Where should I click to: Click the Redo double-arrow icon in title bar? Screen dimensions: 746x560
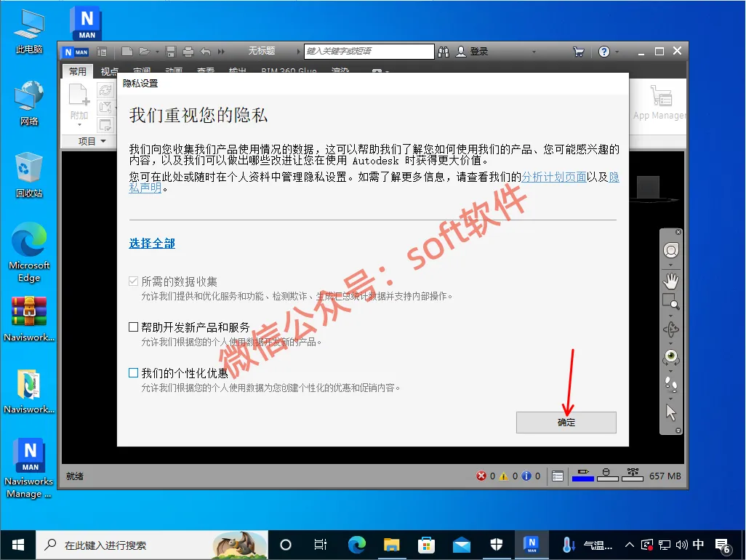tap(221, 52)
